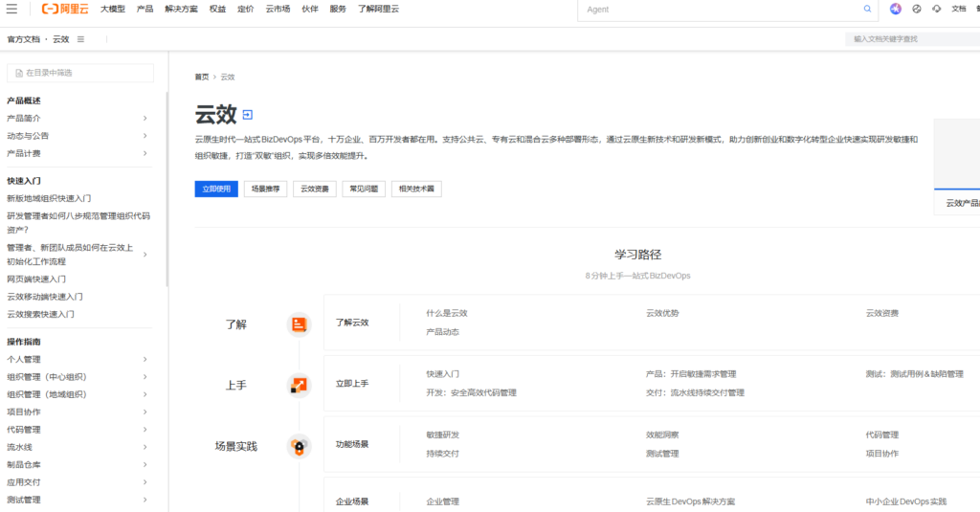980x512 pixels.
Task: Expand 个人管理 in the sidebar
Action: (145, 360)
